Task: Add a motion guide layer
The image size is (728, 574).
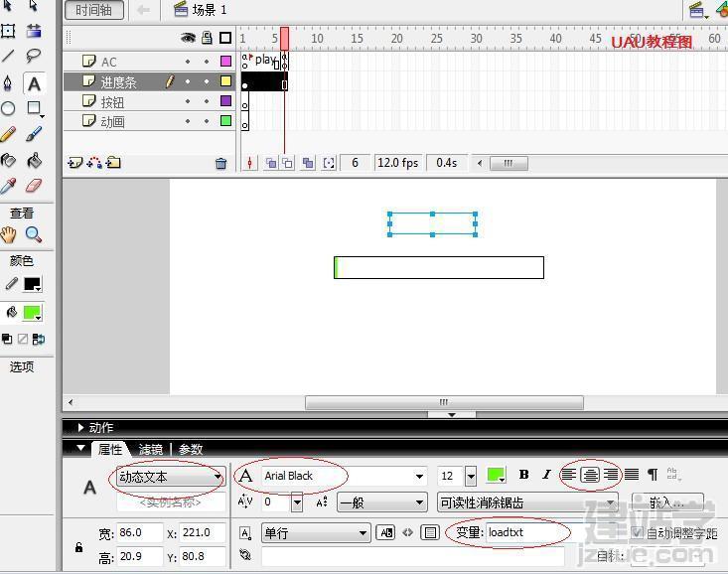Action: (x=94, y=163)
